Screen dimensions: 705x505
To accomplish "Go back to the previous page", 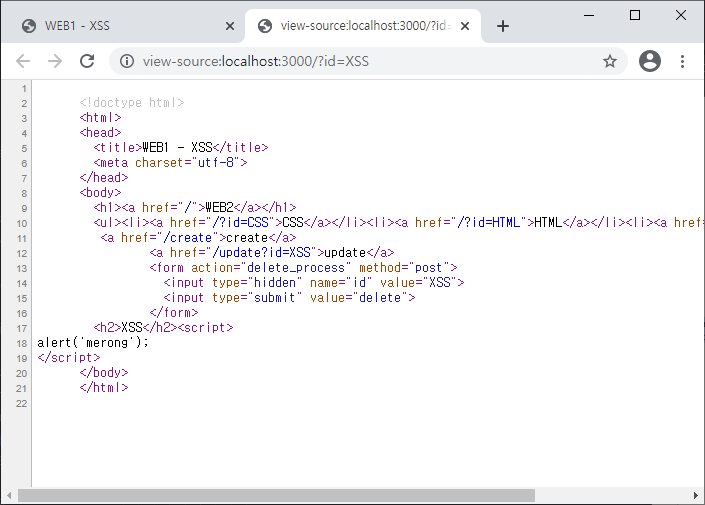I will click(x=23, y=61).
